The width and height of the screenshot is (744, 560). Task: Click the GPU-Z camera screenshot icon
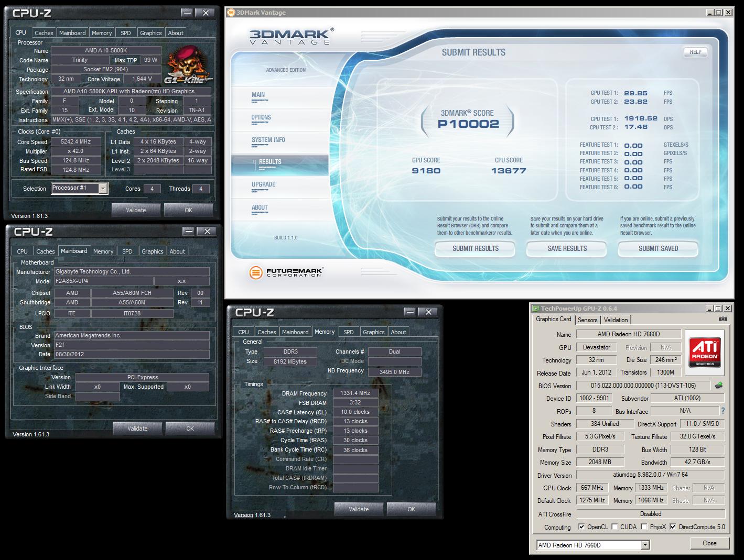point(723,319)
